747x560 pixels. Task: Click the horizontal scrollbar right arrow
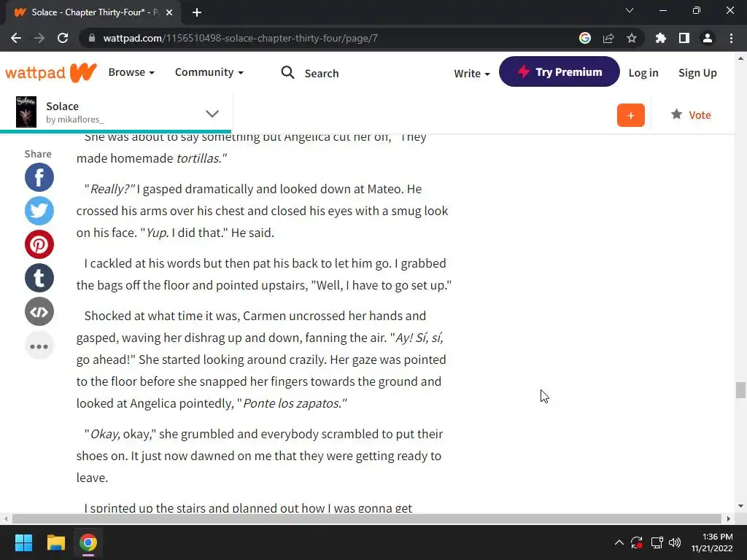click(729, 518)
